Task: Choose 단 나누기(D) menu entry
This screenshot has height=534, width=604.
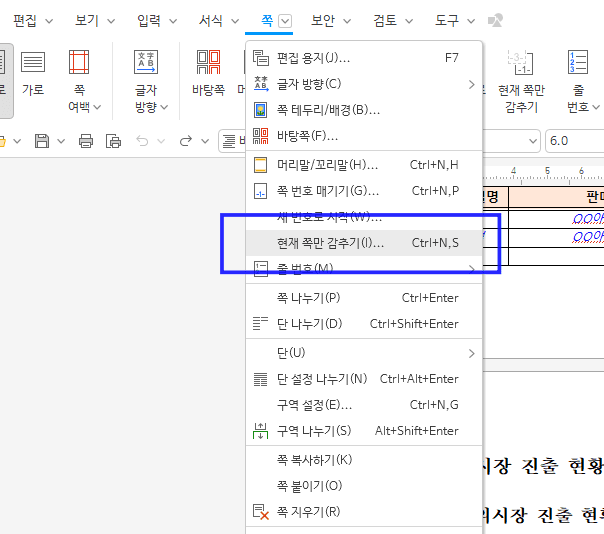Action: tap(364, 324)
